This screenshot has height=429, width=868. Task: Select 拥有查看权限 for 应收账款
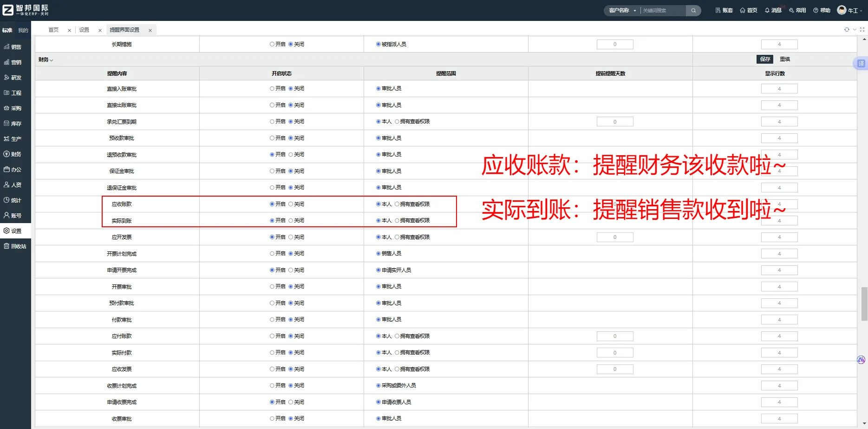[x=397, y=204]
